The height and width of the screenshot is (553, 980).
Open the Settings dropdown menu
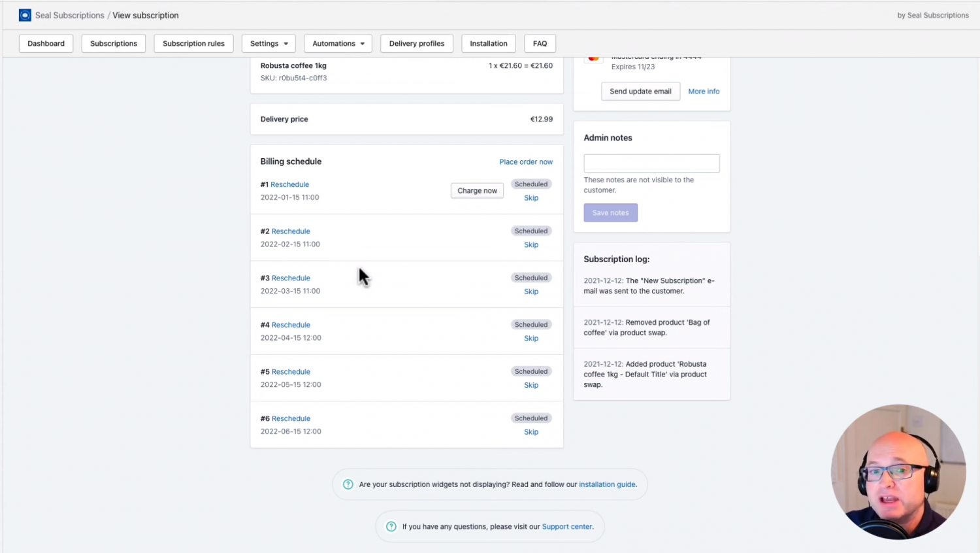tap(268, 43)
